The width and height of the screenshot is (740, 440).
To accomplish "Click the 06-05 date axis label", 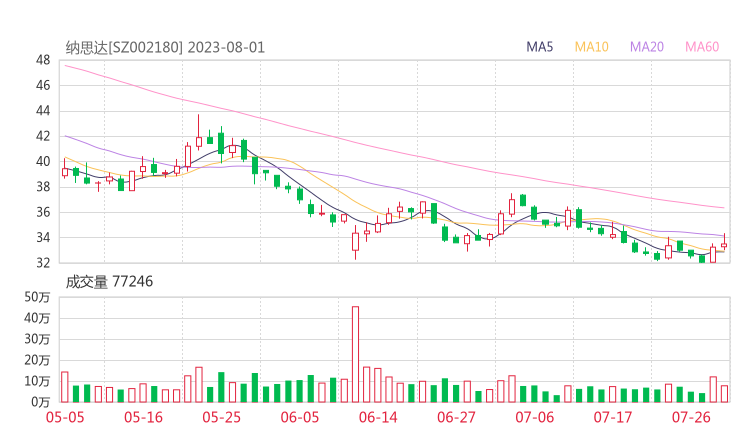I will point(300,417).
